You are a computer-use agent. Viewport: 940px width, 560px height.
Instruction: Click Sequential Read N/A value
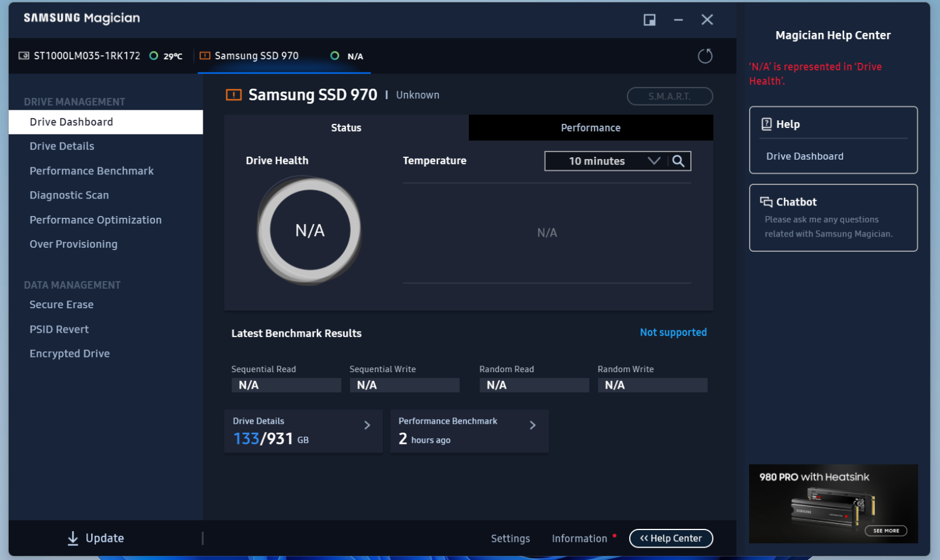(x=286, y=385)
